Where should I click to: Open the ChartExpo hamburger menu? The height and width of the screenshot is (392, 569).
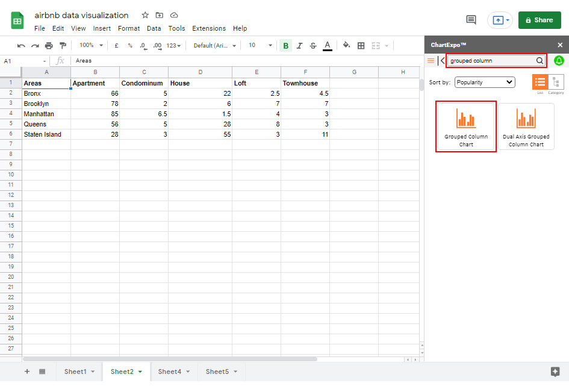(x=431, y=61)
